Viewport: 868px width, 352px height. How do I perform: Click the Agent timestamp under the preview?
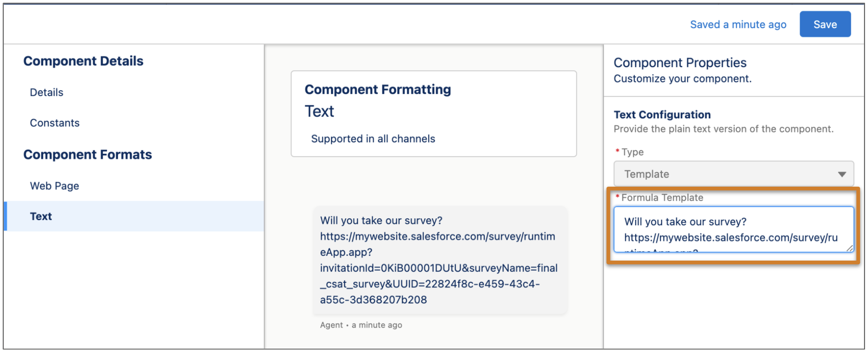coord(360,325)
